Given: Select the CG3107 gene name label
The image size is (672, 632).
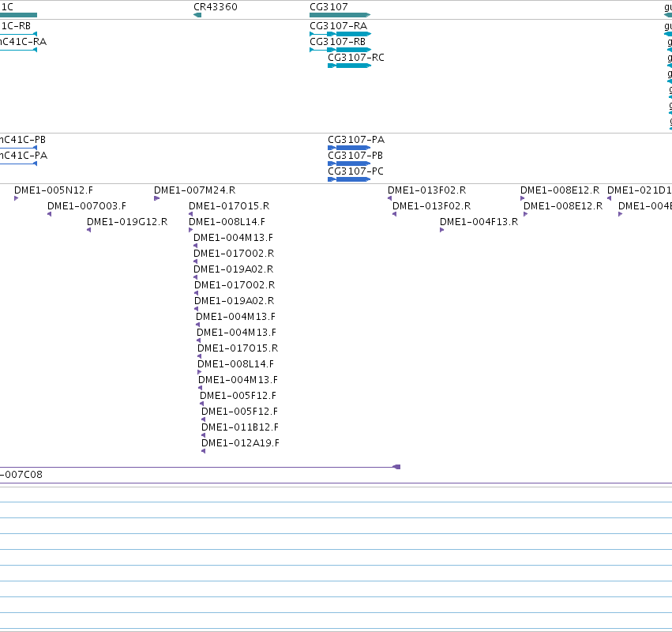Looking at the screenshot, I should (328, 7).
